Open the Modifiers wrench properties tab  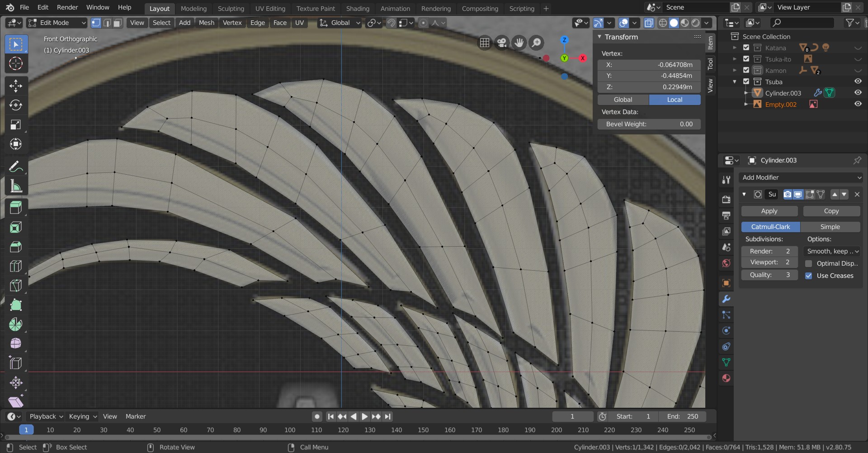coord(726,299)
